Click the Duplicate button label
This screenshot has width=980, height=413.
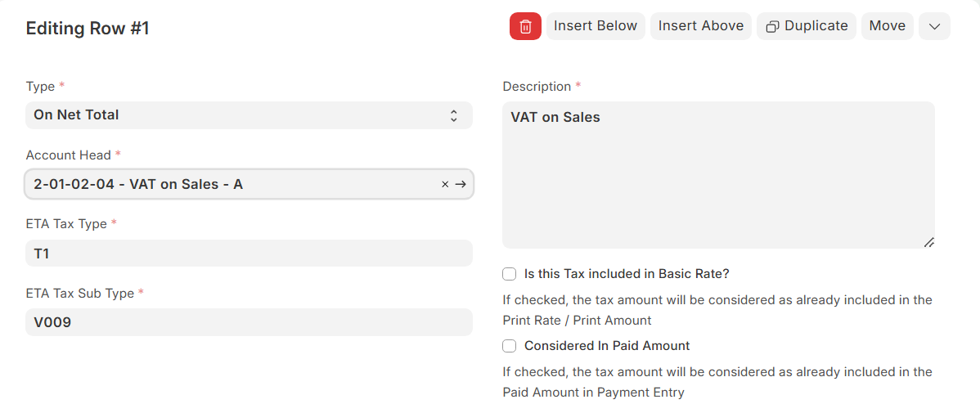[x=816, y=26]
